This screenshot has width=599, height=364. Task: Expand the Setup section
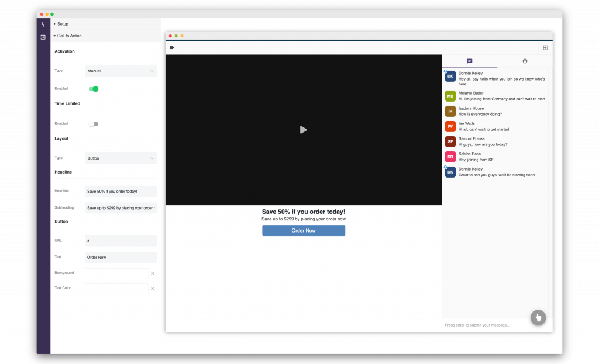point(62,24)
